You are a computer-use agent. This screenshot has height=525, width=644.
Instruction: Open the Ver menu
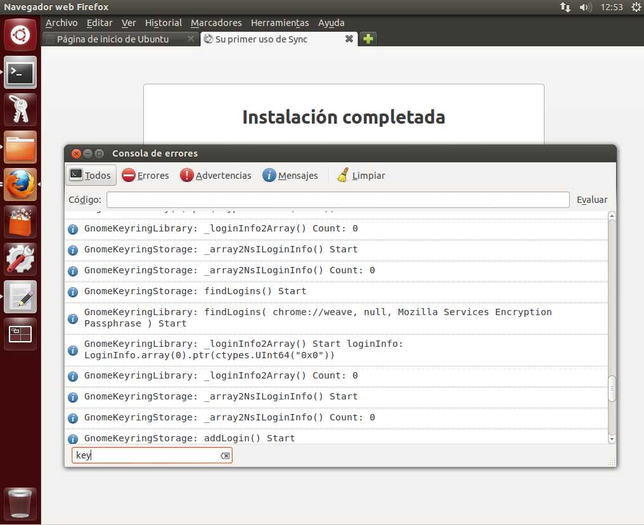[129, 23]
